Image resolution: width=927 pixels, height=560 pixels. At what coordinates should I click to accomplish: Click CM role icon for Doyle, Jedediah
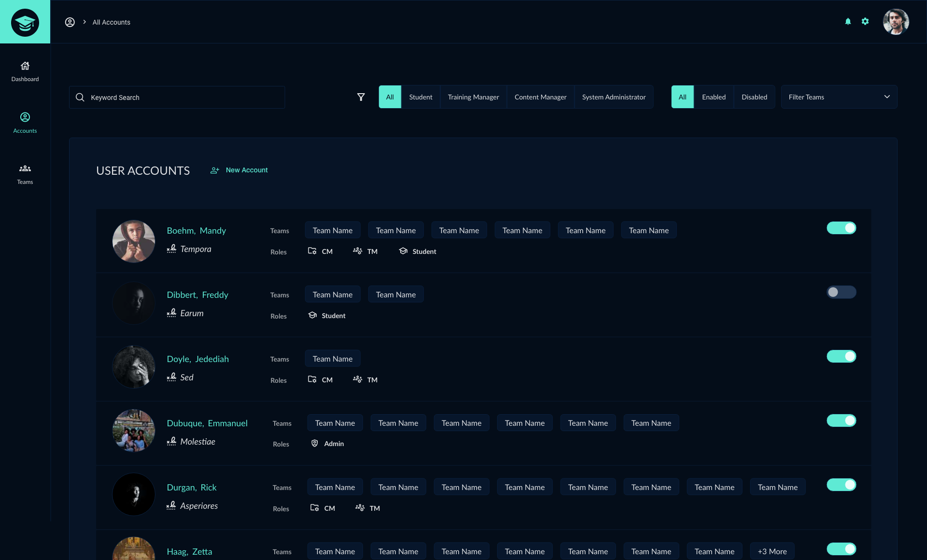(312, 379)
